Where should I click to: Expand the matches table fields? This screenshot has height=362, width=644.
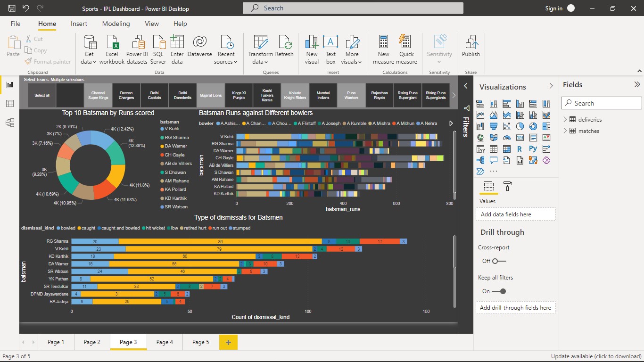(565, 131)
